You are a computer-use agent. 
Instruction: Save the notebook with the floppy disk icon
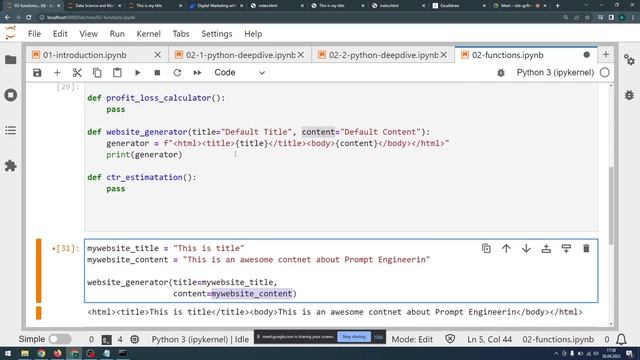point(37,73)
